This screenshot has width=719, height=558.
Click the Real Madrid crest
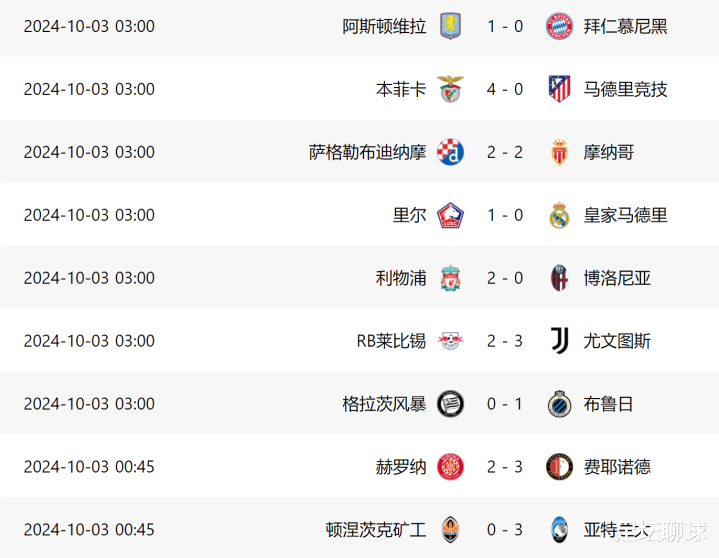[x=559, y=215]
